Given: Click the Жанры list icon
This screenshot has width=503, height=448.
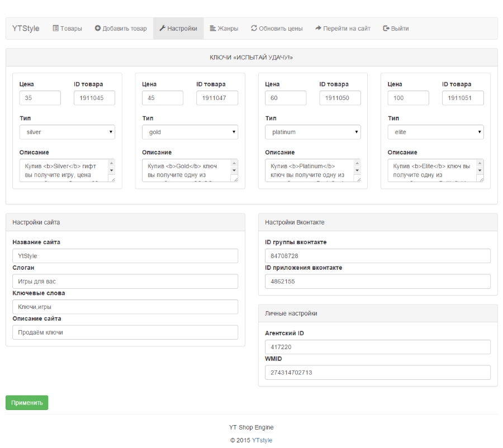Looking at the screenshot, I should 213,28.
